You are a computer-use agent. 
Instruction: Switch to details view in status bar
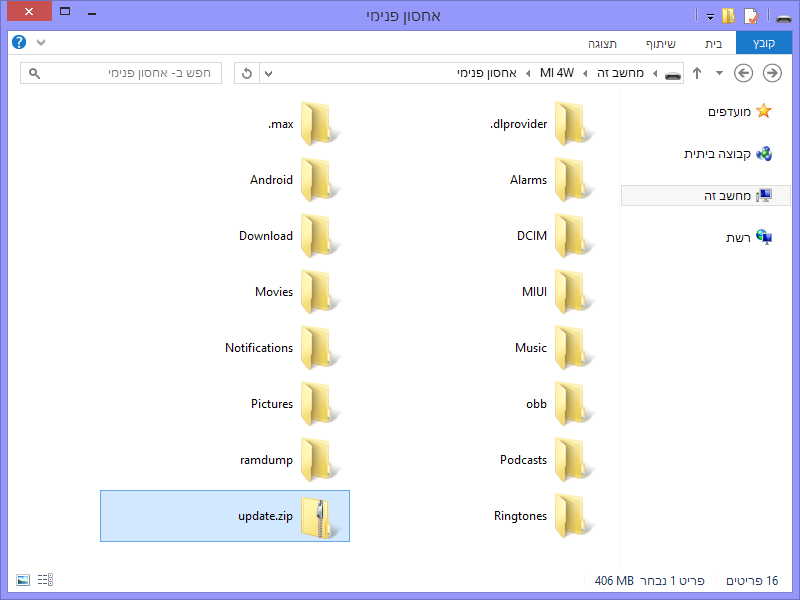pyautogui.click(x=44, y=579)
